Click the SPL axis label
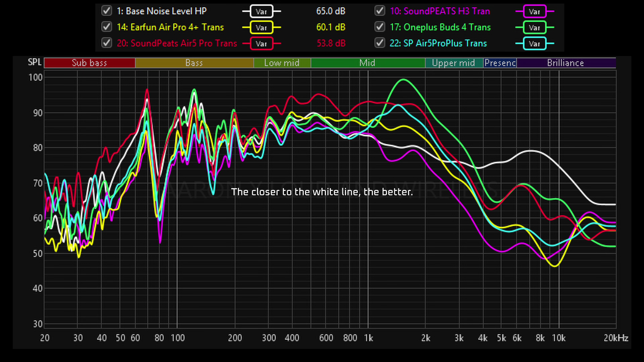 point(35,62)
